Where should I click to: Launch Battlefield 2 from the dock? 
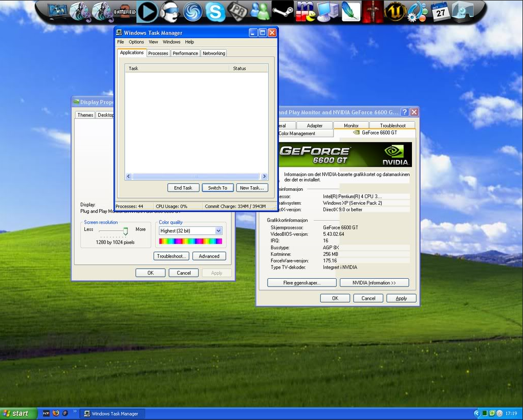pyautogui.click(x=125, y=12)
